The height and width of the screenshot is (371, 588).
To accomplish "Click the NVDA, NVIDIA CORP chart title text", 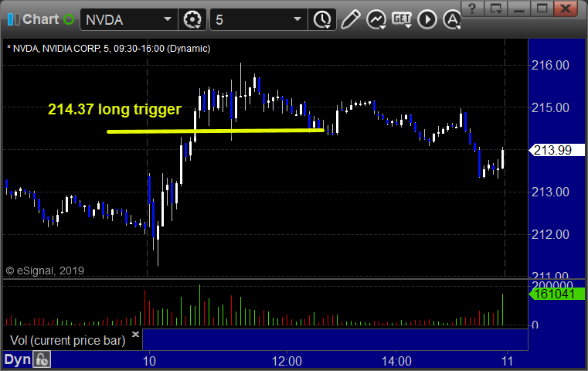I will pos(109,49).
